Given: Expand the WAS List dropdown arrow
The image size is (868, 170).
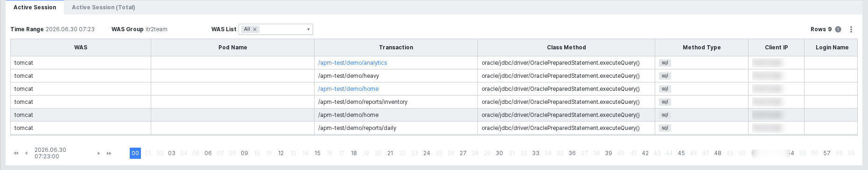Looking at the screenshot, I should click(308, 29).
